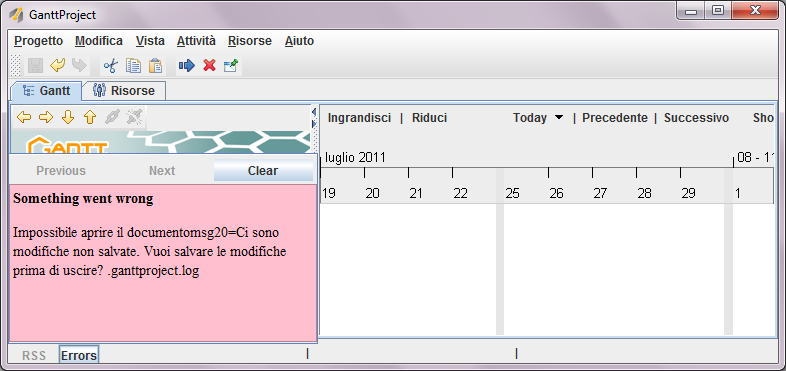Switch to the Risorse tab
Screen dimensions: 786x371
(x=124, y=91)
